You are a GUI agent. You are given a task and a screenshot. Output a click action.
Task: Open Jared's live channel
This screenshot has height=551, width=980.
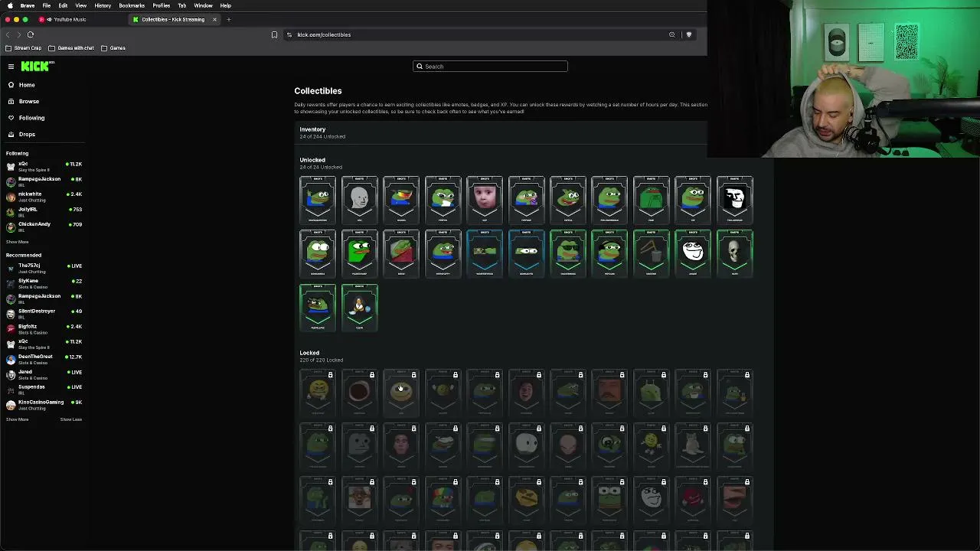[44, 373]
